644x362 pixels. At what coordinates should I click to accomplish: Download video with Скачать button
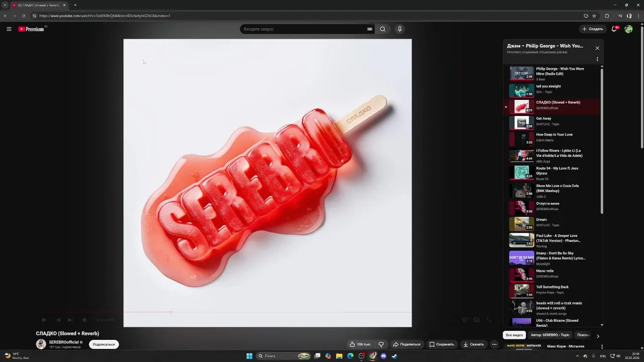pos(473,344)
